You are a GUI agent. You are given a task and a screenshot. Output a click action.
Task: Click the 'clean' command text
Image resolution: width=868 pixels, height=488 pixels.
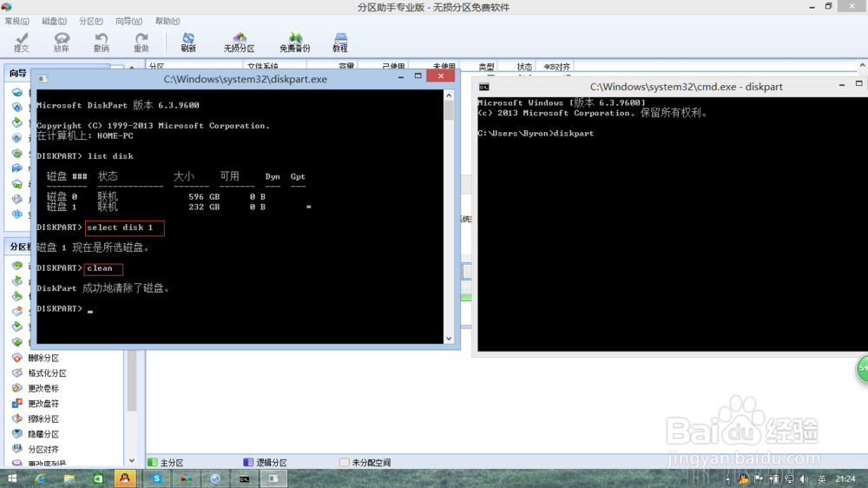[x=100, y=268]
